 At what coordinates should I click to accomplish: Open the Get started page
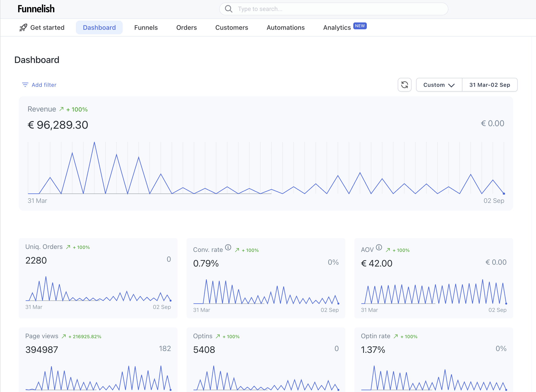point(47,27)
